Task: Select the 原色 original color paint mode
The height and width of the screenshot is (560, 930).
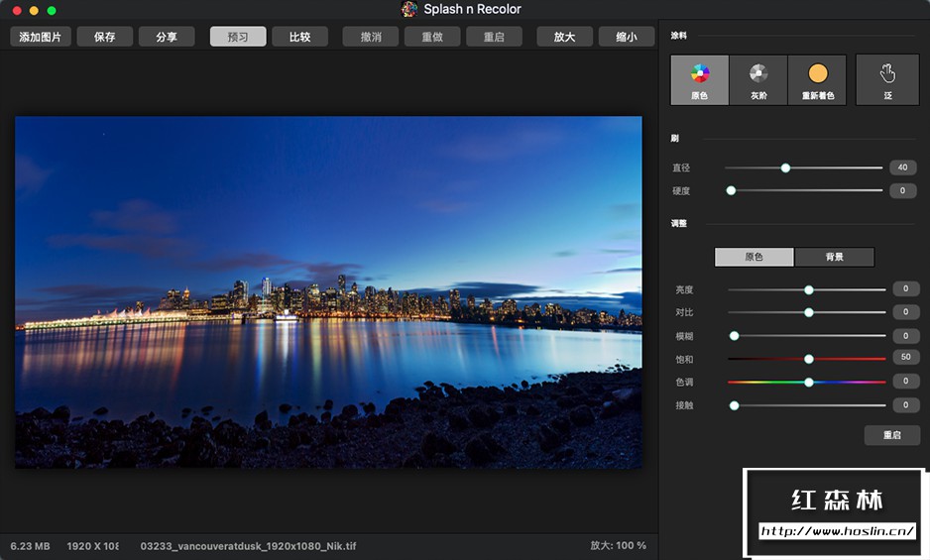Action: 699,80
